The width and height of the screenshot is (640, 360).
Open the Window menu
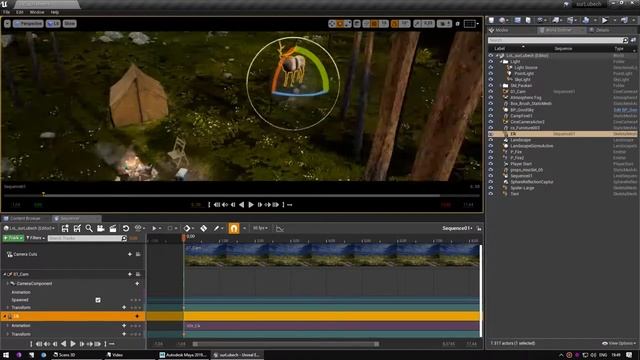click(37, 12)
